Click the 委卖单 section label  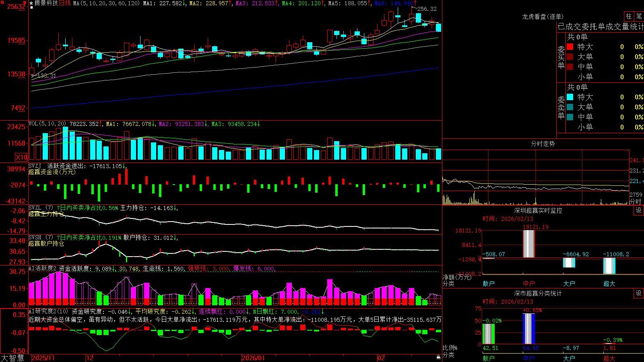[x=561, y=108]
